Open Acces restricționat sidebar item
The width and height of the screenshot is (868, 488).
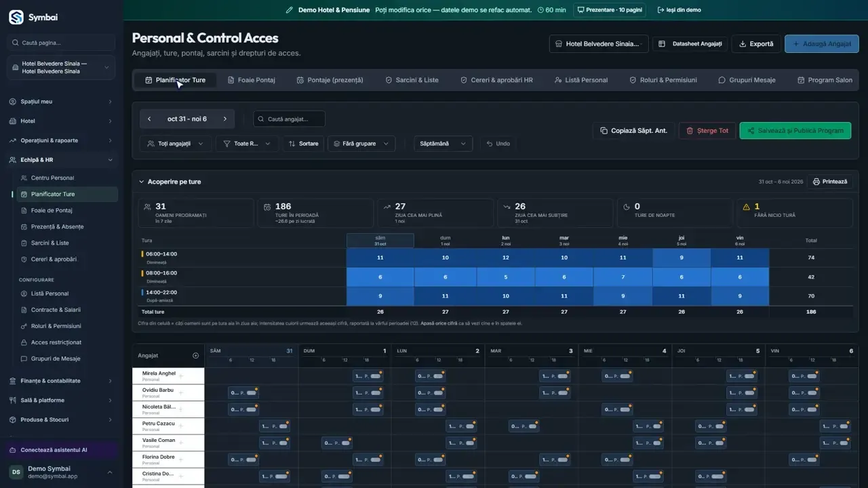66,342
